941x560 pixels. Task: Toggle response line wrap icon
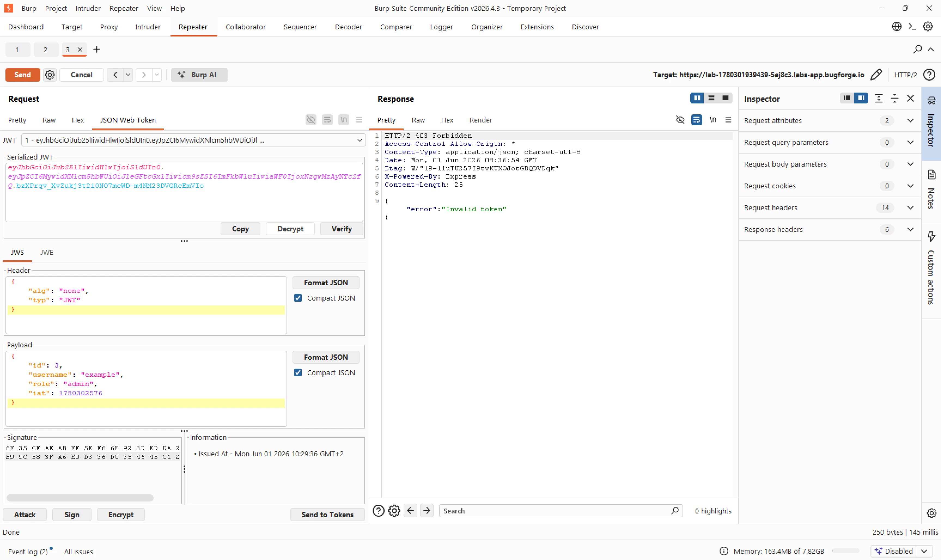(696, 120)
